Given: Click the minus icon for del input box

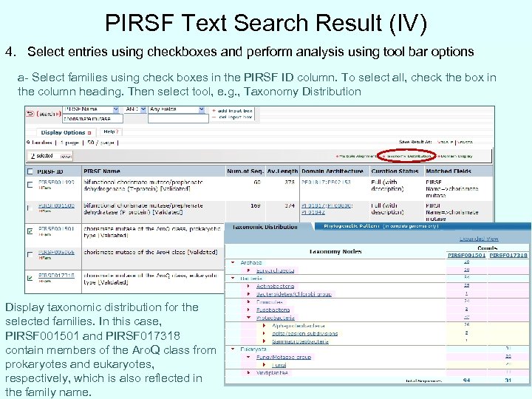Looking at the screenshot, I should [214, 117].
